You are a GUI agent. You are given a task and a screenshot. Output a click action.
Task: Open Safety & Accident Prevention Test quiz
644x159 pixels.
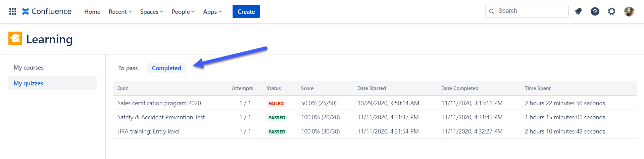coord(161,117)
